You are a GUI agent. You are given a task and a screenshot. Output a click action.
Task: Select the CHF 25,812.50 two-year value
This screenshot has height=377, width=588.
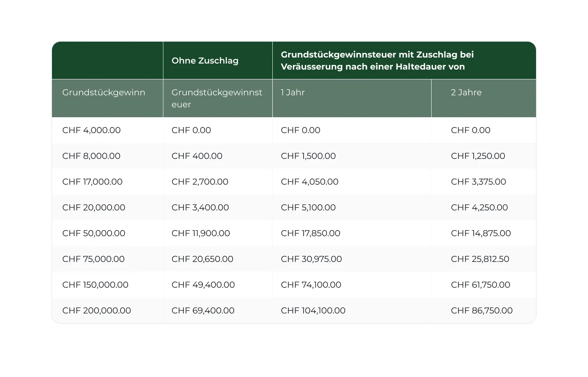[x=480, y=259]
